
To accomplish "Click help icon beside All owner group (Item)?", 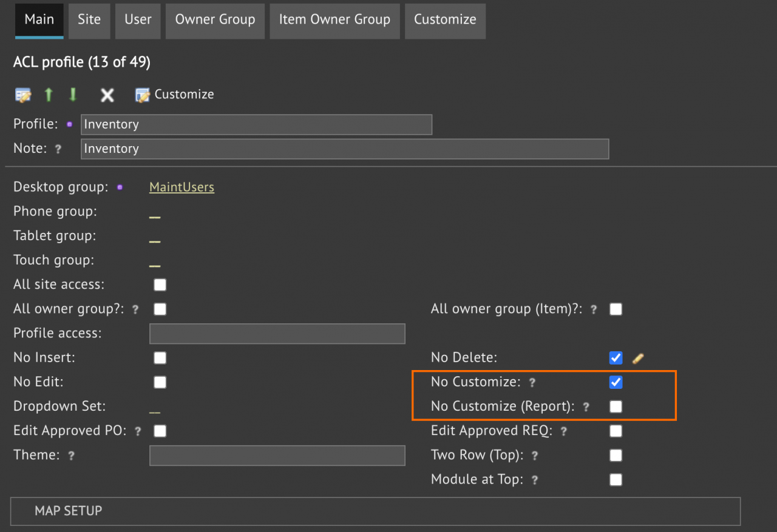I will pos(594,309).
